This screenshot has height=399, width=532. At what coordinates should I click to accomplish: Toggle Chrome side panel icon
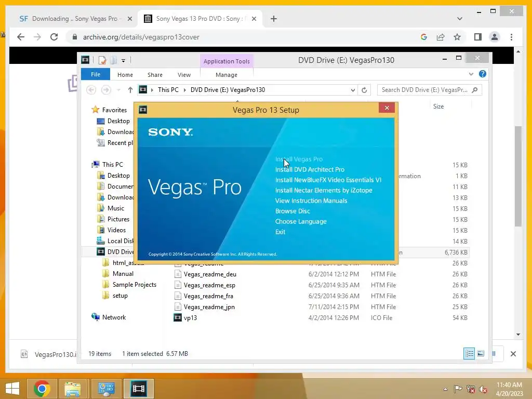pos(478,37)
